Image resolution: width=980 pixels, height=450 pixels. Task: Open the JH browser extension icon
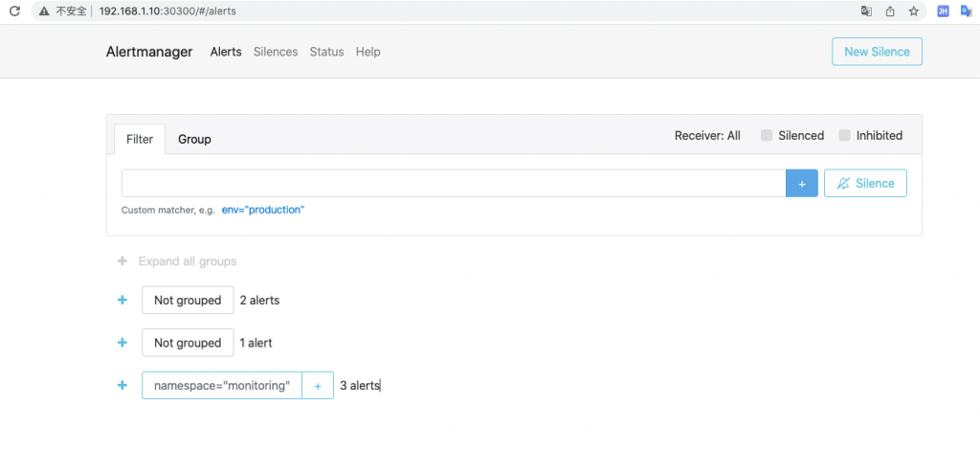943,11
